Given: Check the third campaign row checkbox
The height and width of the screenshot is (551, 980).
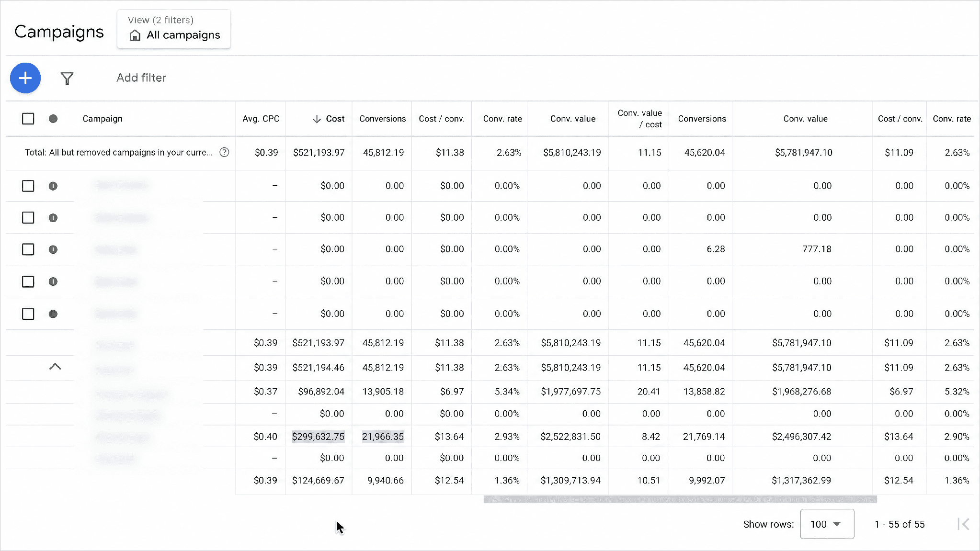Looking at the screenshot, I should [28, 249].
